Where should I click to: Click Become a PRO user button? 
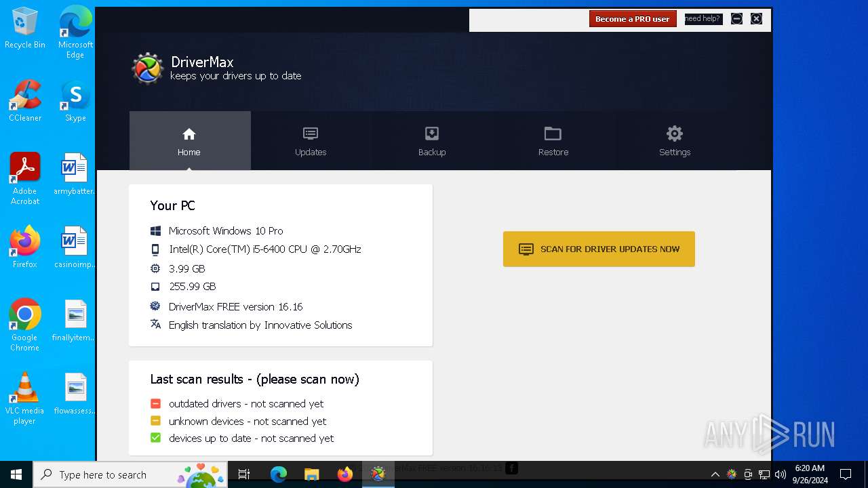632,19
